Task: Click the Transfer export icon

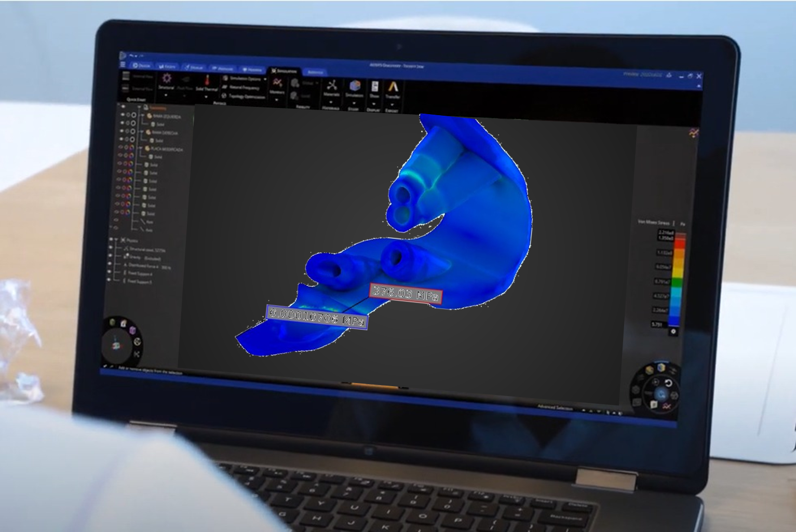Action: click(393, 87)
